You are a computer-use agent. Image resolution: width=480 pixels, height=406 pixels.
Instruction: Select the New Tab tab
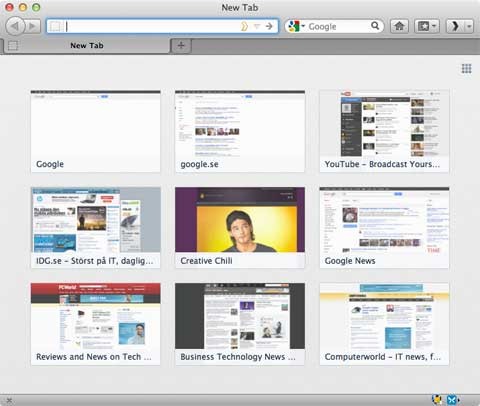87,46
